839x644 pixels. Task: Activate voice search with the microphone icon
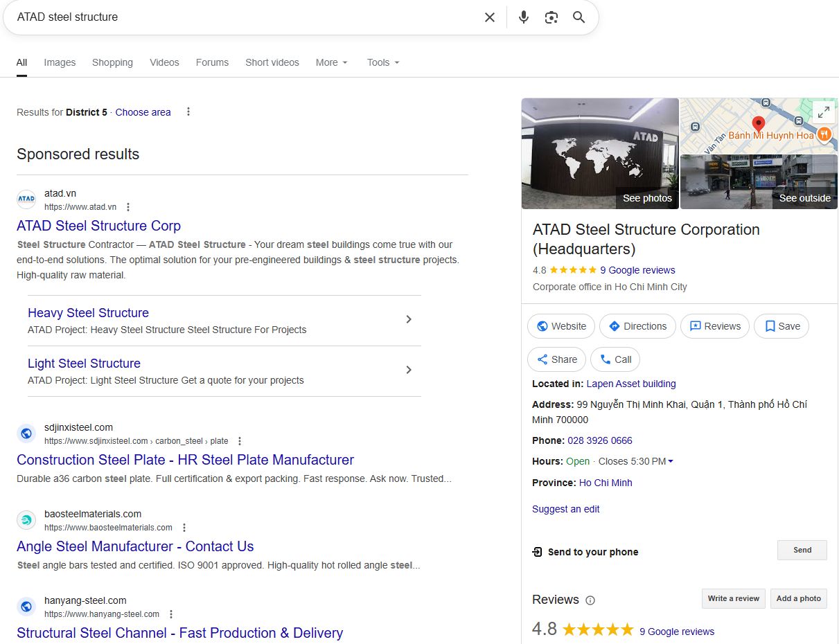click(523, 17)
